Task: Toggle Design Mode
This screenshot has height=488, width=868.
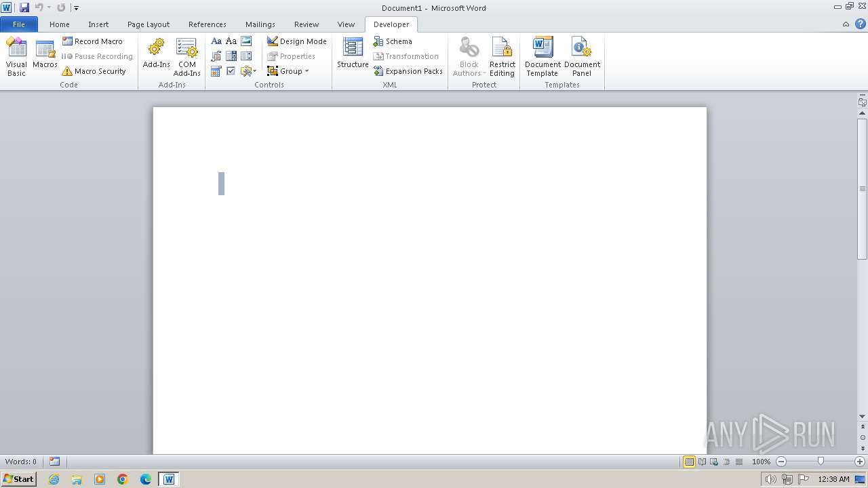Action: point(297,41)
